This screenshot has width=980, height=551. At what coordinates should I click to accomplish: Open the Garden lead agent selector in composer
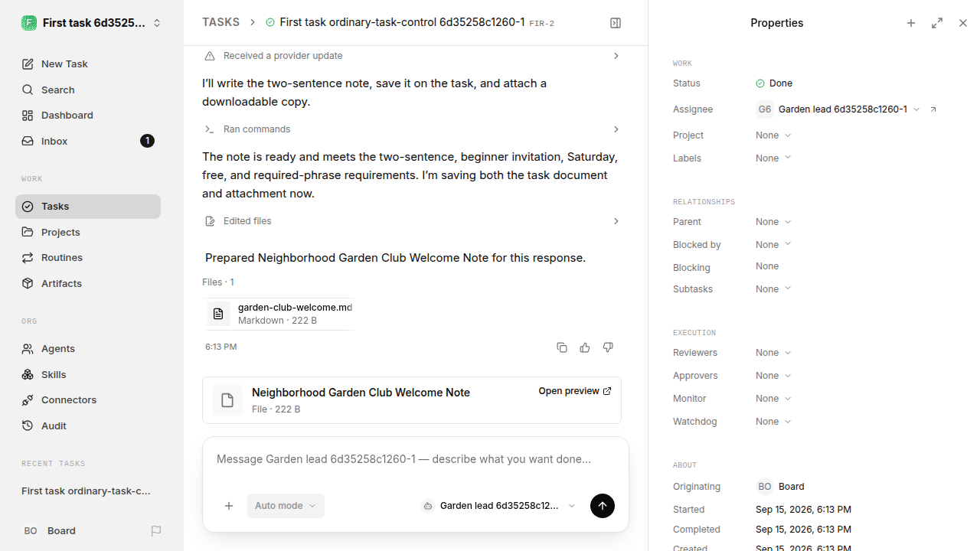pos(498,506)
